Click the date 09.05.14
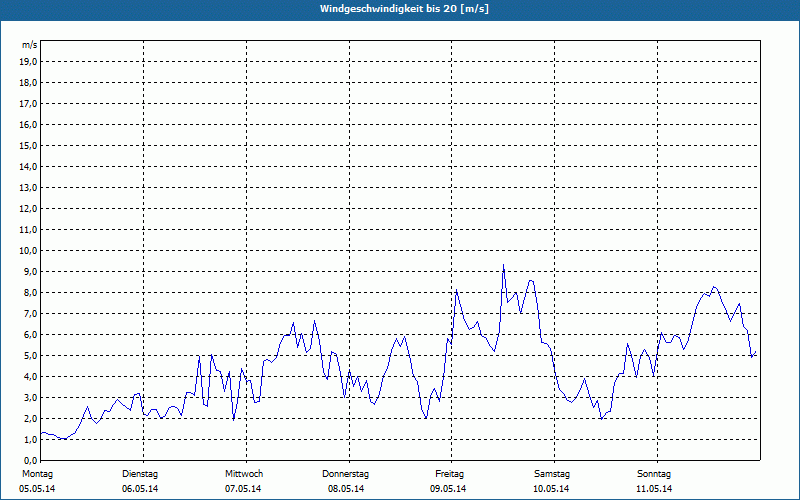The image size is (800, 500). 448,489
